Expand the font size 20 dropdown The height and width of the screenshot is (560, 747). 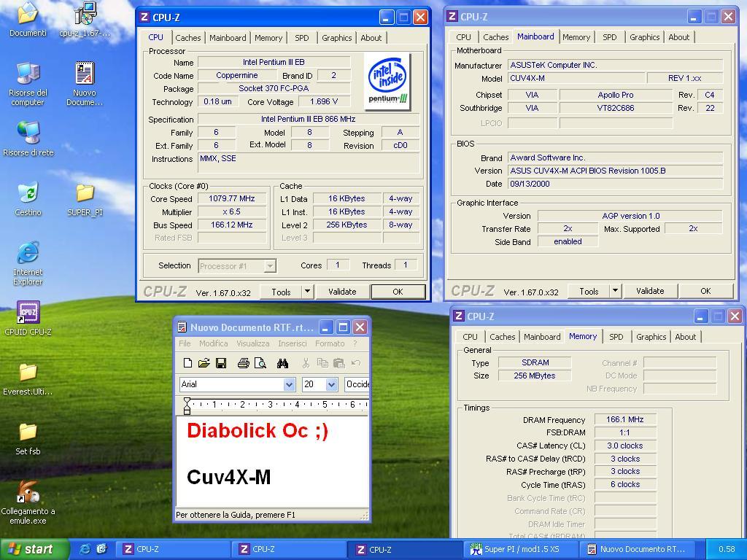332,384
